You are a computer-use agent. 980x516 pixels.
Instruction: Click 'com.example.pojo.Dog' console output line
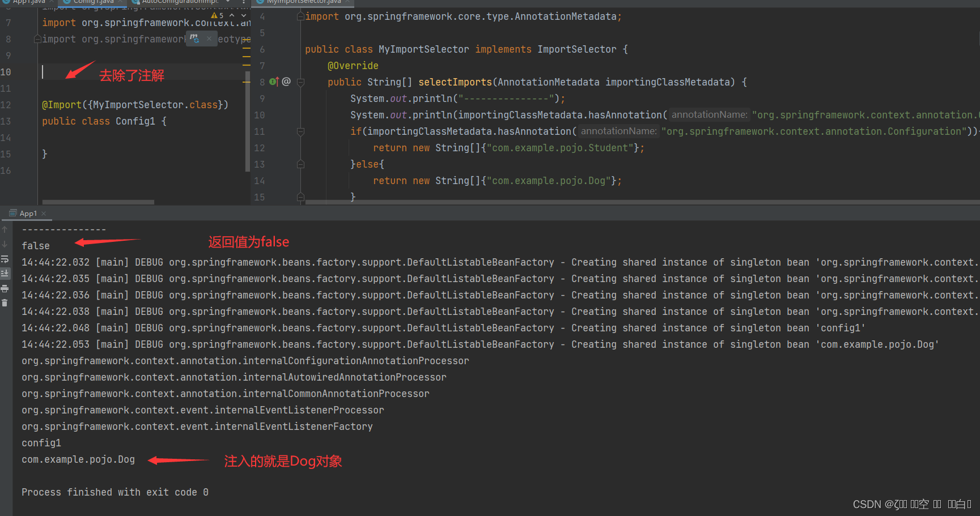(x=78, y=459)
